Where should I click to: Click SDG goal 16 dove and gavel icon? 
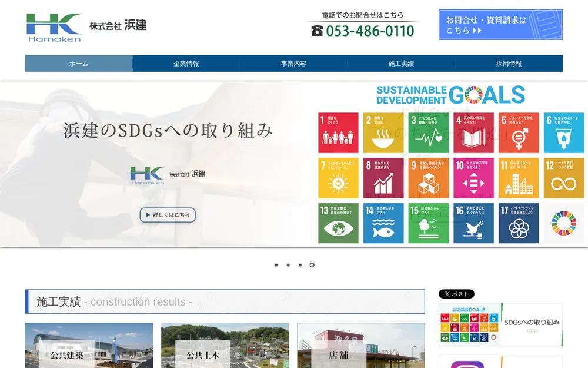(x=473, y=223)
